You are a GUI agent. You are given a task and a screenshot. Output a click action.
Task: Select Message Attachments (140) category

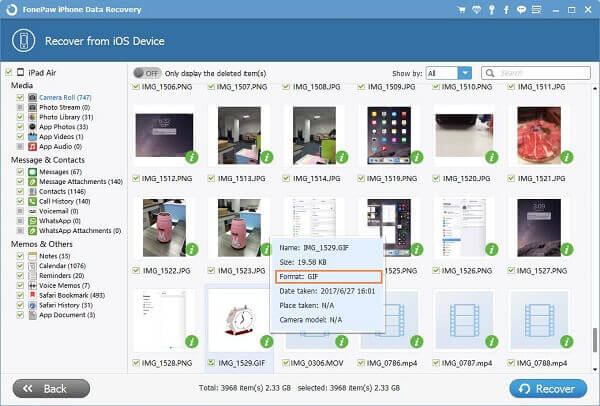click(x=81, y=182)
